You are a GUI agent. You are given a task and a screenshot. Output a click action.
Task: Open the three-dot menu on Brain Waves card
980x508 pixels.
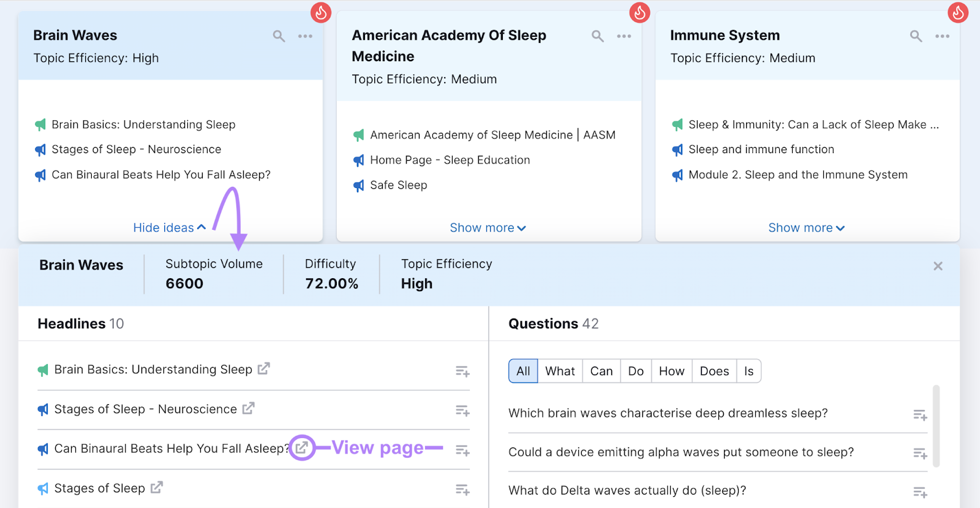tap(305, 36)
